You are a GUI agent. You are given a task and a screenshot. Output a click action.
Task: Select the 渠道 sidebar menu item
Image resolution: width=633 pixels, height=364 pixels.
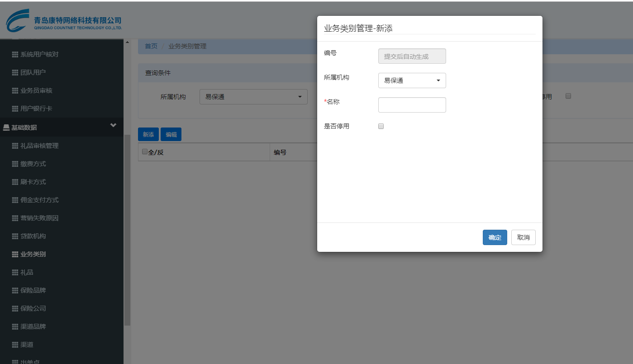(27, 345)
